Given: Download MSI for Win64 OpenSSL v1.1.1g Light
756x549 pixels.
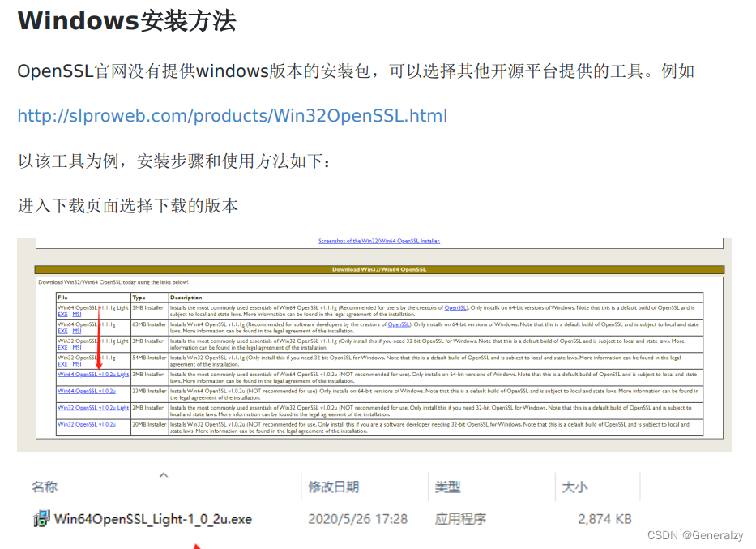Looking at the screenshot, I should pos(77,314).
